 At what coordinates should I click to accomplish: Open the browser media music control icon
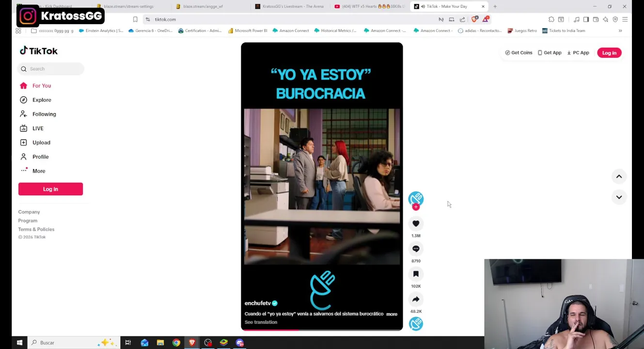click(x=576, y=19)
